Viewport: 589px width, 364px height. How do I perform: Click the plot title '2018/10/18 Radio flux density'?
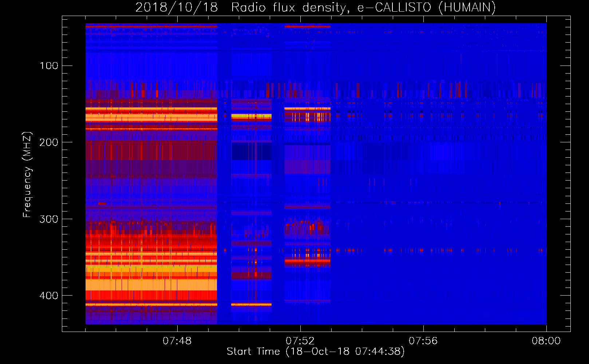click(x=315, y=7)
